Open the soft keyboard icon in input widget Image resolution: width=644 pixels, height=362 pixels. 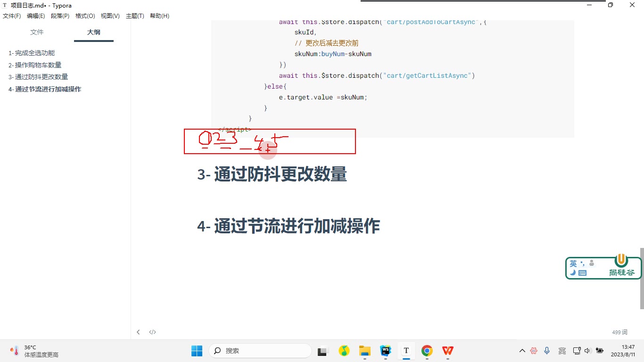(582, 272)
